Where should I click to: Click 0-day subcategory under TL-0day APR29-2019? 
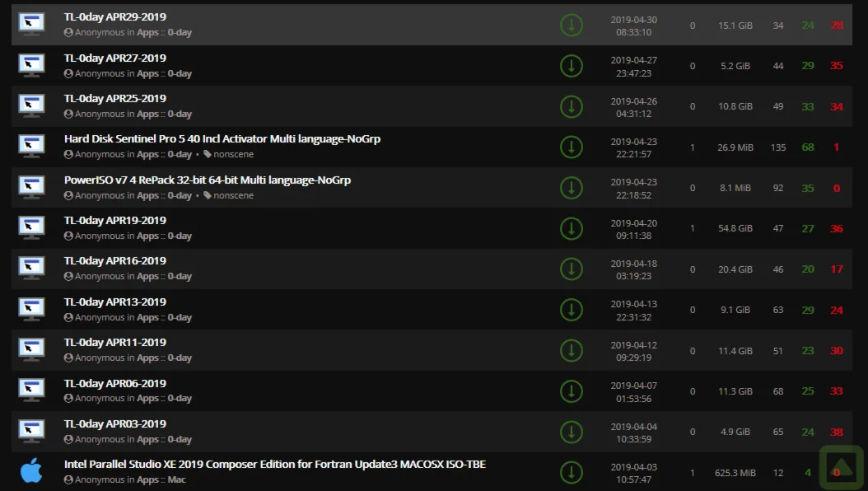[180, 33]
